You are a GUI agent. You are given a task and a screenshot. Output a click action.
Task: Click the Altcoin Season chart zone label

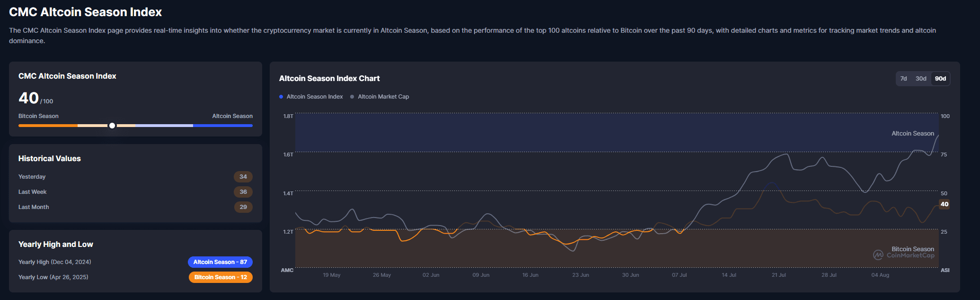913,134
